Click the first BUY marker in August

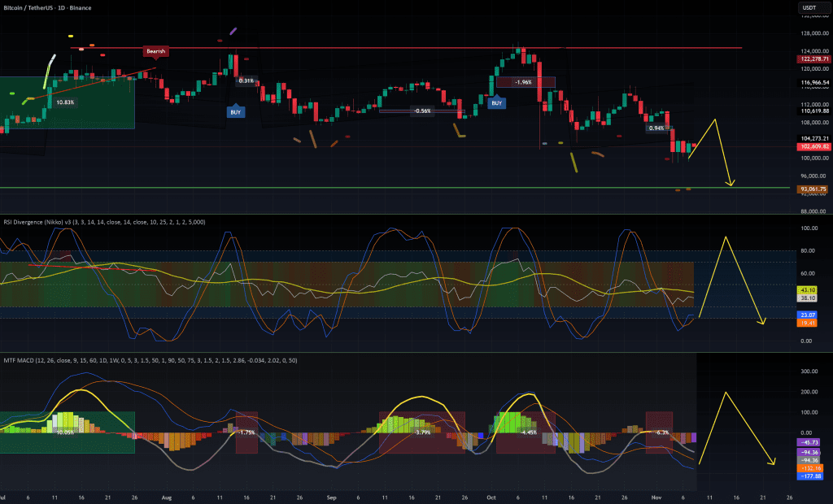click(x=235, y=112)
